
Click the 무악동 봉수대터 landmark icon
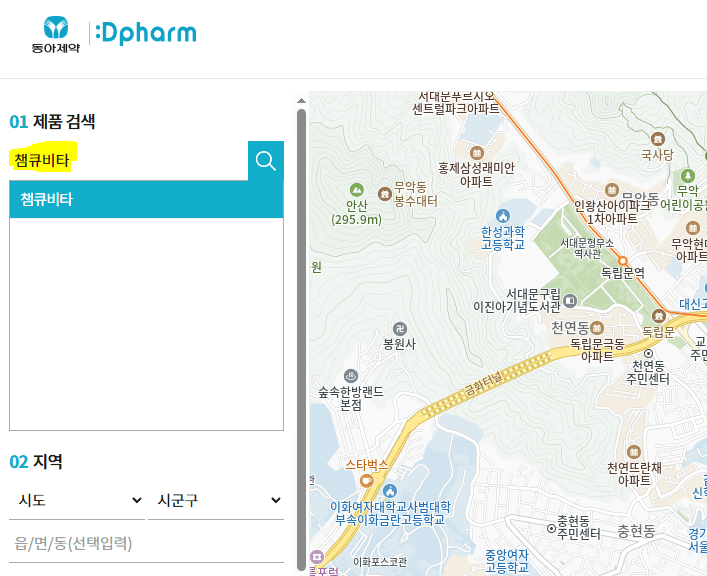(384, 193)
